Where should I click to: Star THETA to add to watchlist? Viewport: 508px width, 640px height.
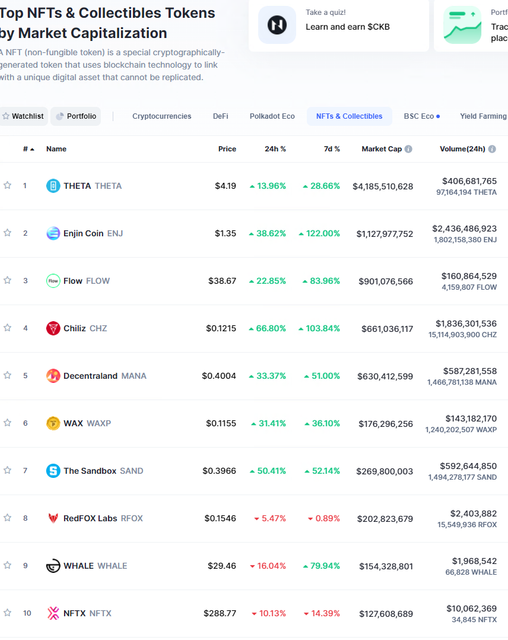tap(7, 185)
